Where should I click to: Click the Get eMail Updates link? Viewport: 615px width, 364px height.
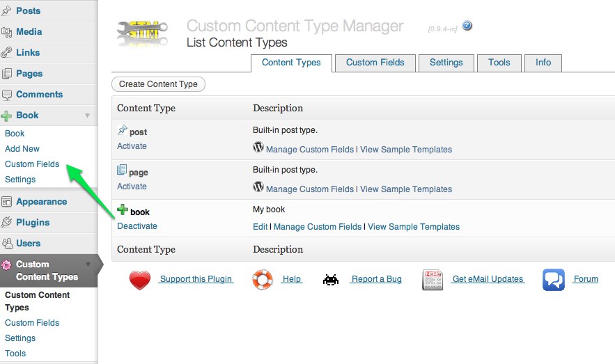point(488,279)
